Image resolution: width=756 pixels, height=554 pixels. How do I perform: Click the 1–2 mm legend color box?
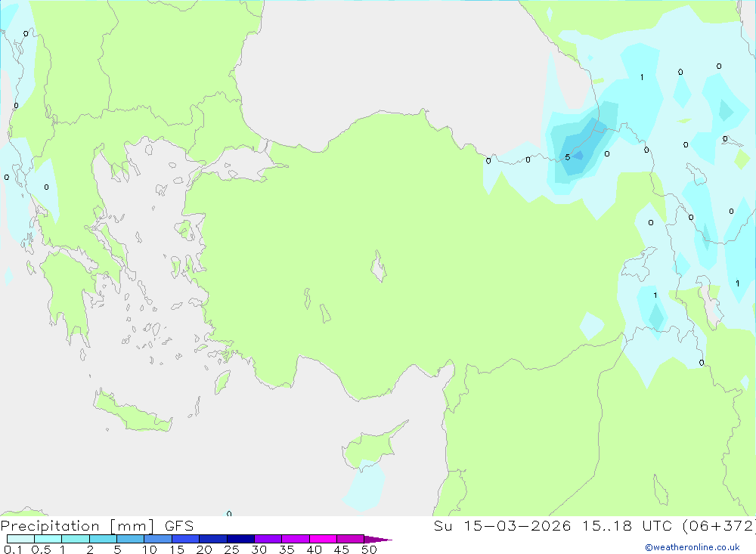76,539
